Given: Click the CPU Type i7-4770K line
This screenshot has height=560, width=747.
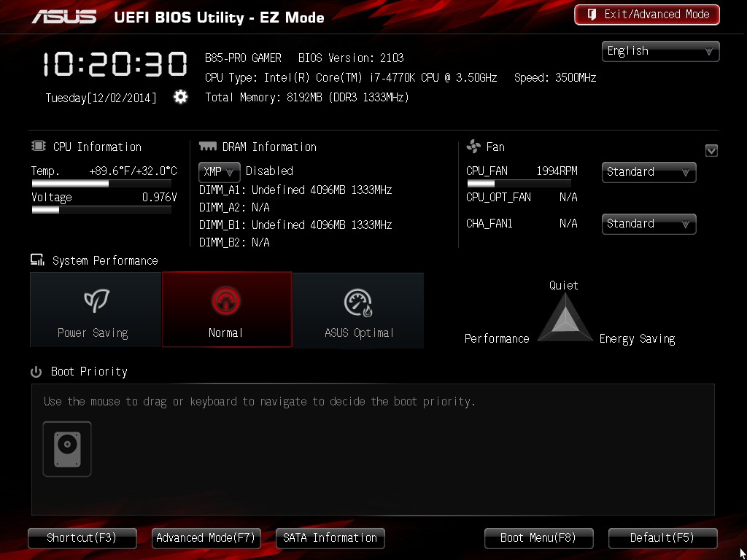Looking at the screenshot, I should [x=351, y=77].
